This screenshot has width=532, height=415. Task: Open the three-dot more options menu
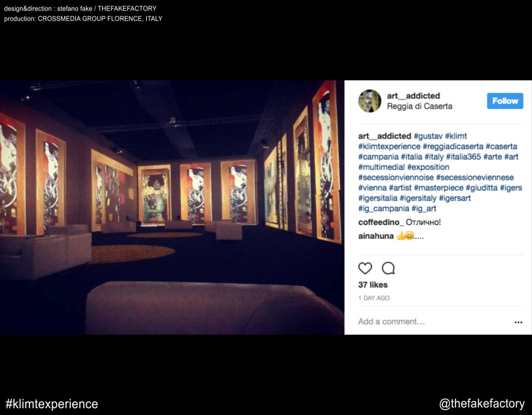[x=518, y=322]
